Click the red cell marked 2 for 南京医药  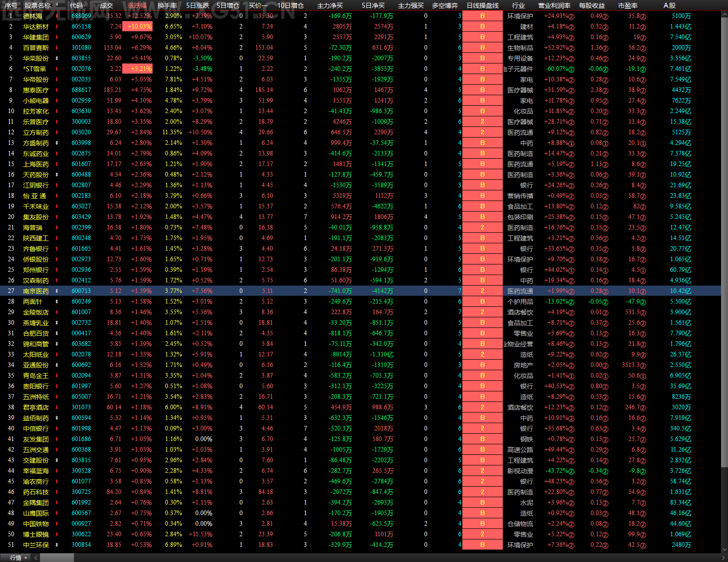(483, 291)
